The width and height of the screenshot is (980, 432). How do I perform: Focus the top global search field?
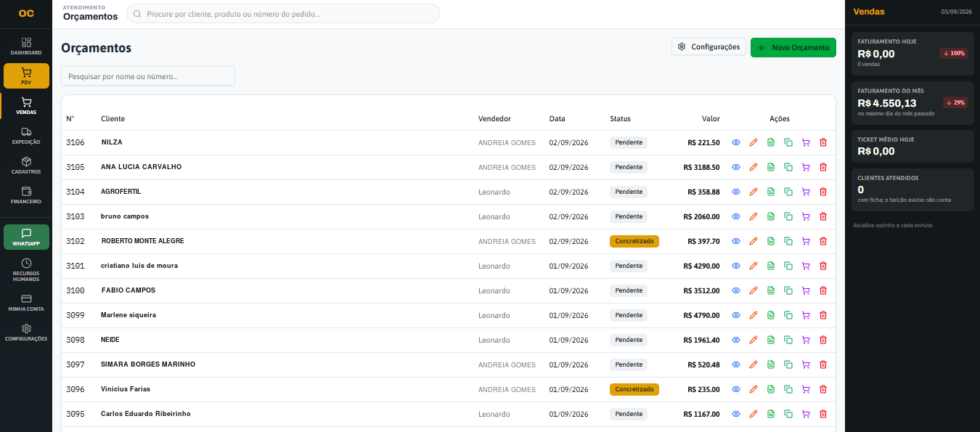click(x=283, y=14)
